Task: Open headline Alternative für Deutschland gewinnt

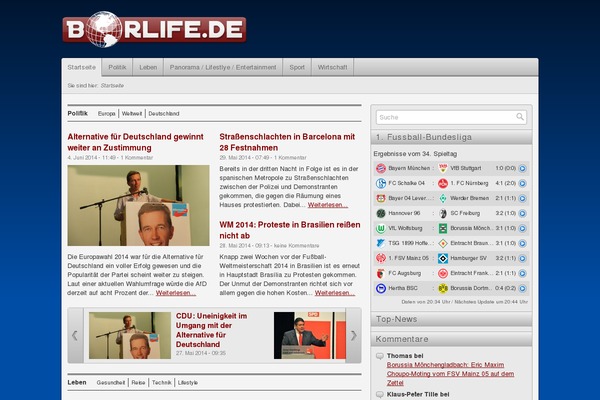Action: 136,142
